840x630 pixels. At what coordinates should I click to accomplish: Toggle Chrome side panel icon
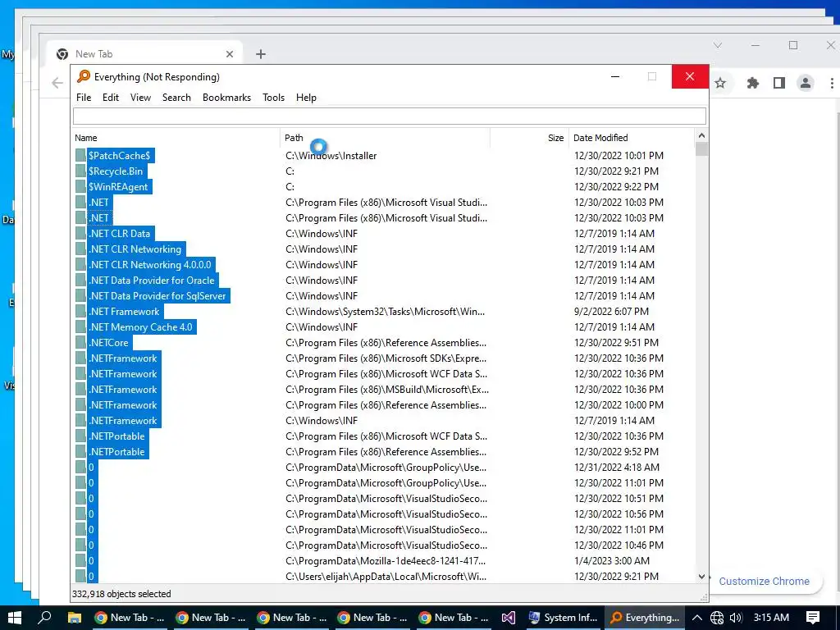pyautogui.click(x=779, y=83)
